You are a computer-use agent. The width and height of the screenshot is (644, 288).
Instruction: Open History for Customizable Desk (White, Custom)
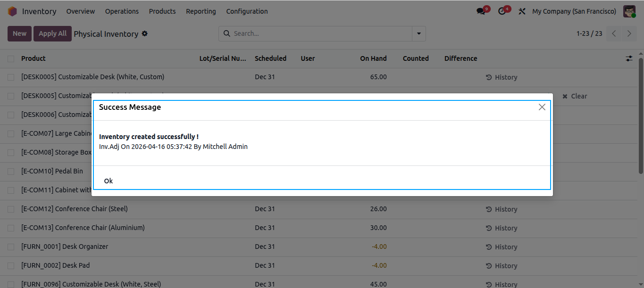502,77
